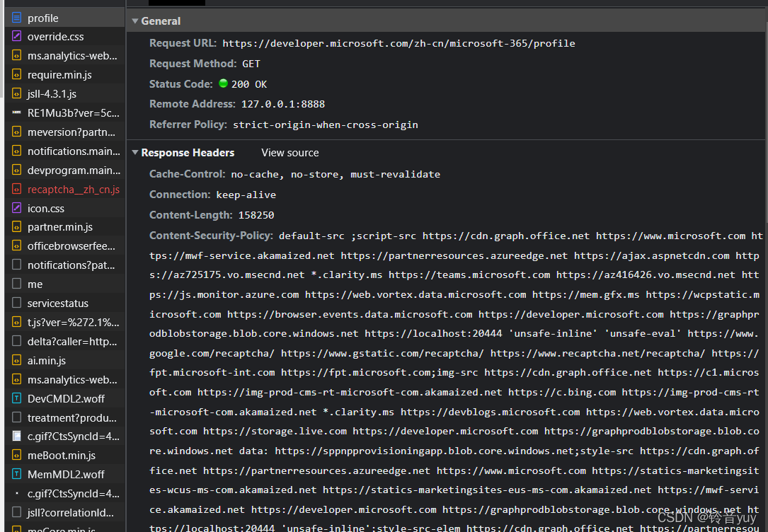Select the devprogram.main request name
Image resolution: width=768 pixels, height=532 pixels.
[74, 170]
